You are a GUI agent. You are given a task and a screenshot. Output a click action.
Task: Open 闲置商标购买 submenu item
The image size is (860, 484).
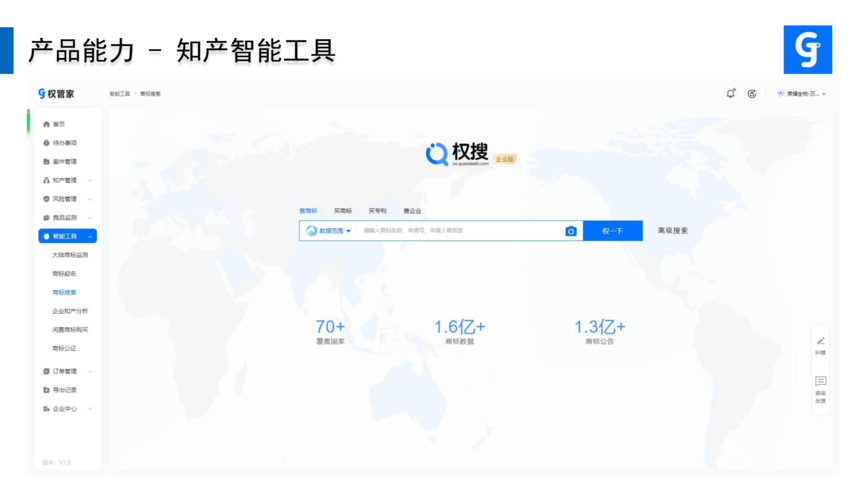point(70,329)
